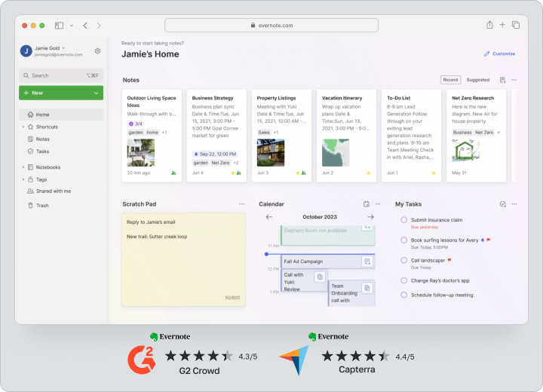543x392 pixels.
Task: Complete the Book surfing lessons for Avery task
Action: click(x=403, y=240)
